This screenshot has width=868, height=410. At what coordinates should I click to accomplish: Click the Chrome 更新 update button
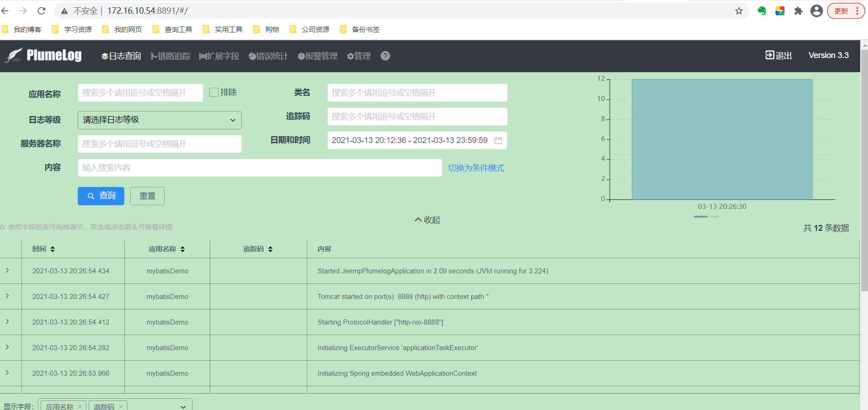click(846, 11)
